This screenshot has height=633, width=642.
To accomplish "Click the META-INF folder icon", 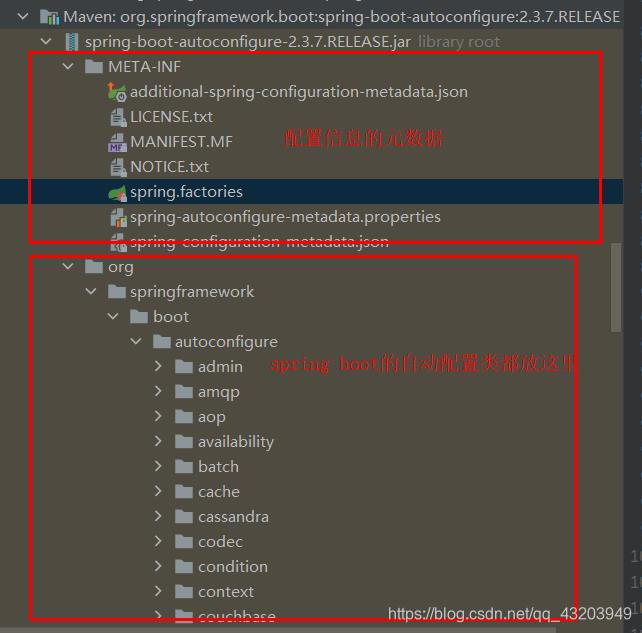I will 94,66.
